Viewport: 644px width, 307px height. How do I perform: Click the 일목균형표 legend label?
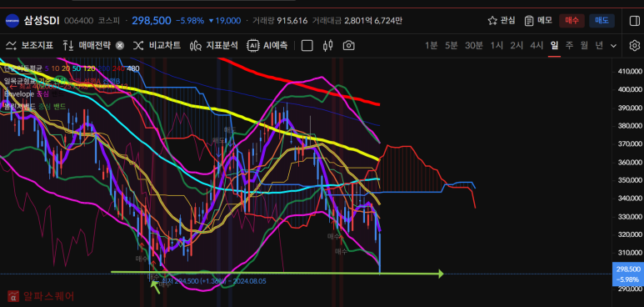[20, 81]
